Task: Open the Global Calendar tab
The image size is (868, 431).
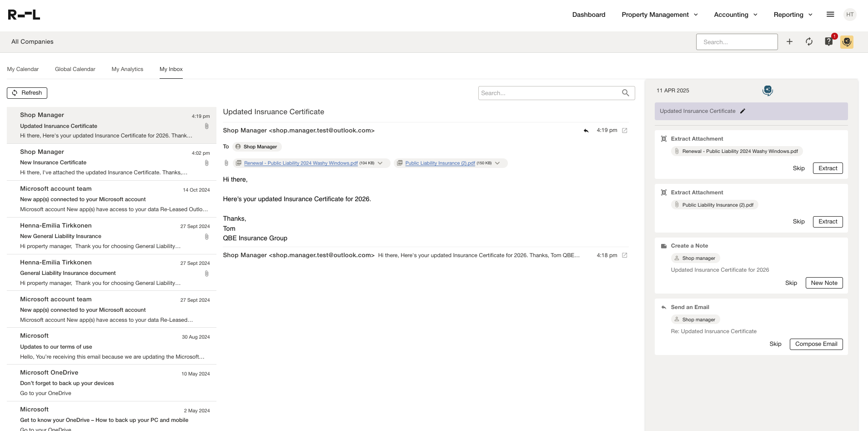Action: tap(75, 69)
